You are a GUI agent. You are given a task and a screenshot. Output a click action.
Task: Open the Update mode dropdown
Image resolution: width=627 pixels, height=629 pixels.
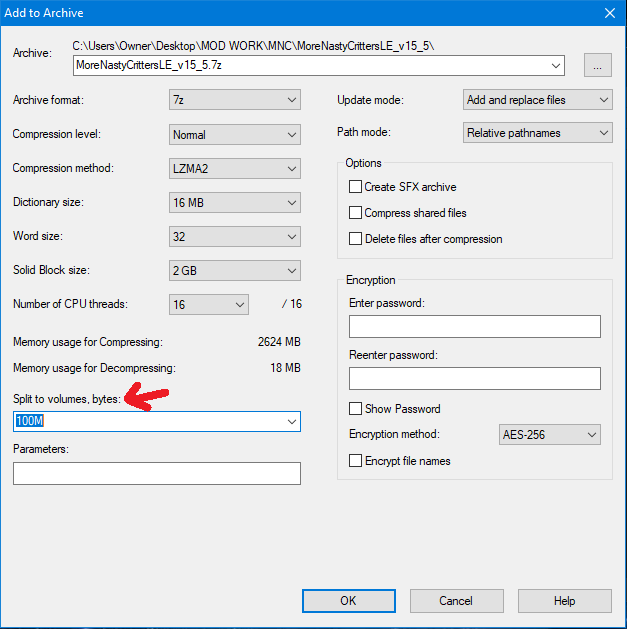(x=538, y=100)
